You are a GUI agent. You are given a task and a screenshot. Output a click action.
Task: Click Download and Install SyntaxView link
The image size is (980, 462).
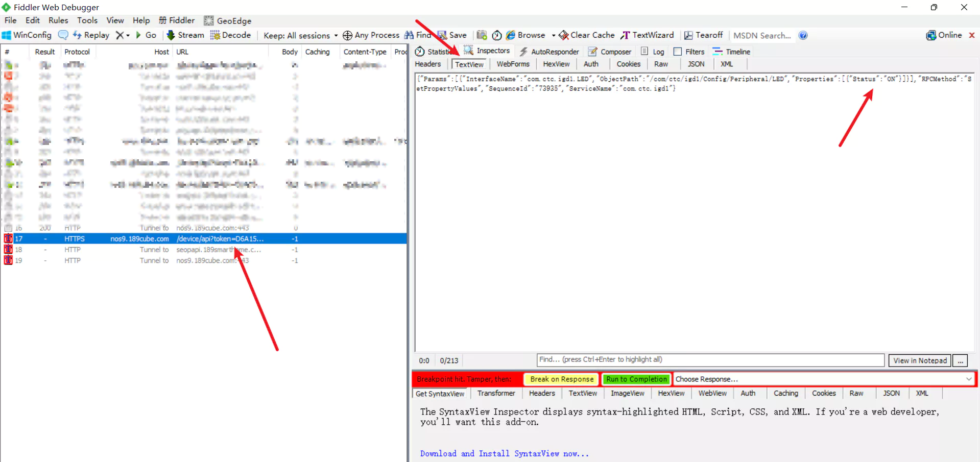click(x=505, y=453)
